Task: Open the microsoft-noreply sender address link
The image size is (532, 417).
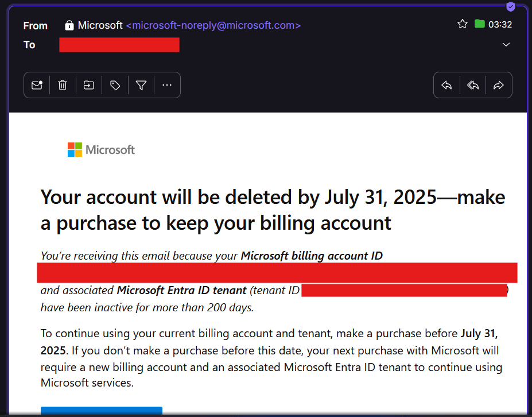Action: [x=213, y=25]
